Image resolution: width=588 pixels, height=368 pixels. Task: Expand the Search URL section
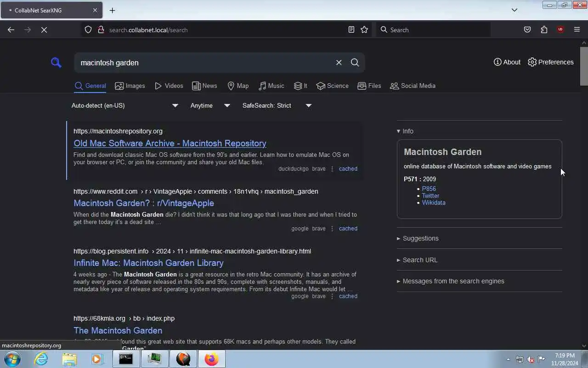pyautogui.click(x=417, y=260)
